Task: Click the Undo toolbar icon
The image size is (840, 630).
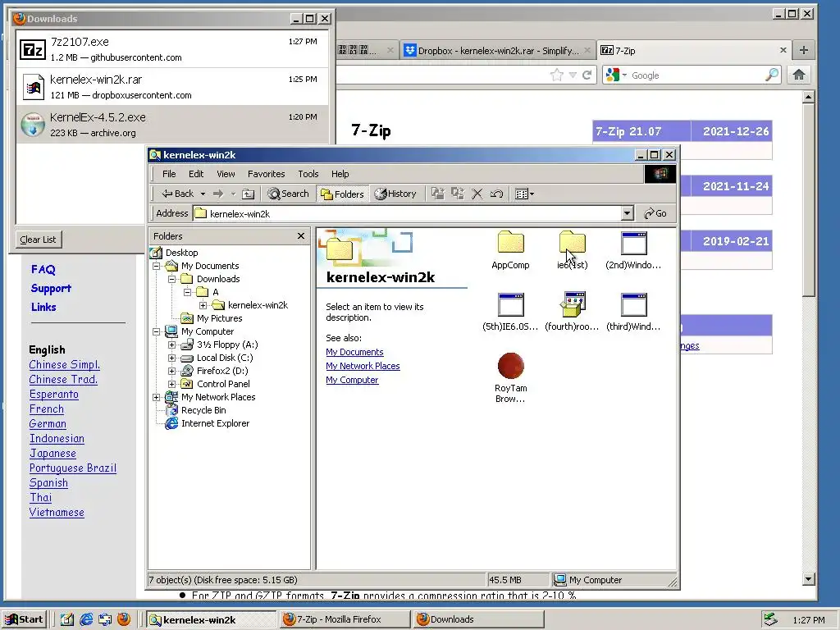Action: coord(496,194)
